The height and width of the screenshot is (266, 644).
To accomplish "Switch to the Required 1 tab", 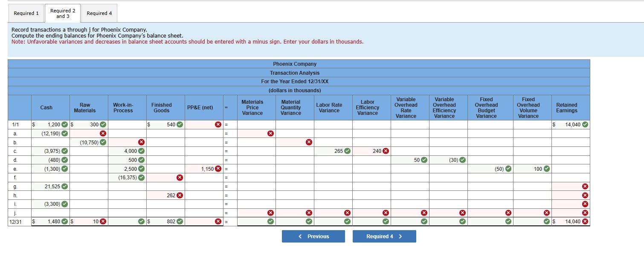I will pyautogui.click(x=26, y=13).
